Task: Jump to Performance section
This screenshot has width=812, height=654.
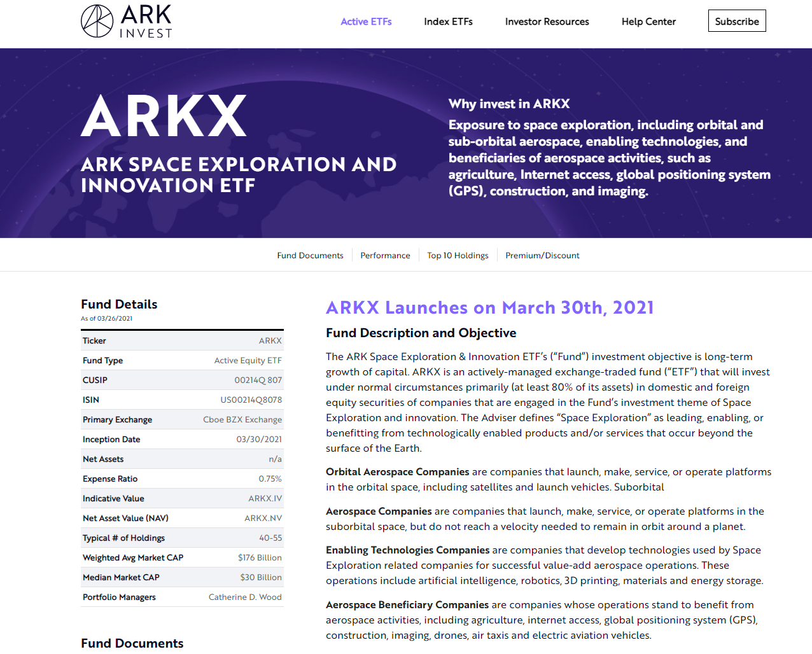Action: (x=385, y=255)
